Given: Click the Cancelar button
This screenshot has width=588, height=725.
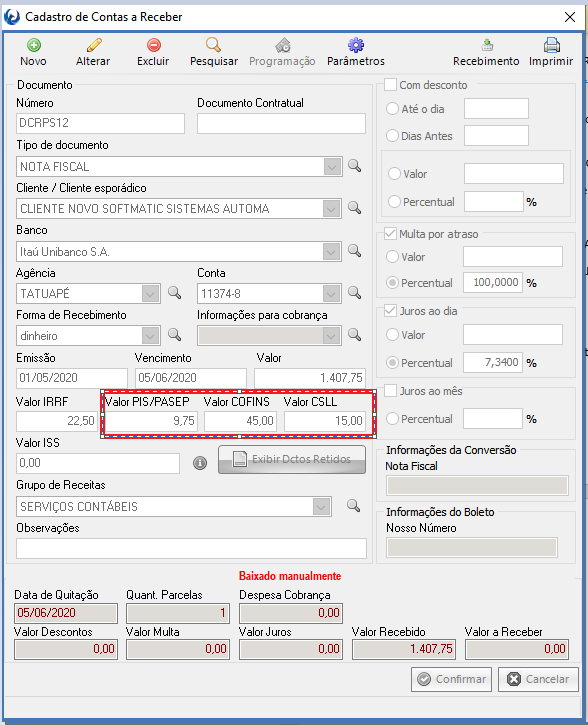Looking at the screenshot, I should tap(538, 679).
